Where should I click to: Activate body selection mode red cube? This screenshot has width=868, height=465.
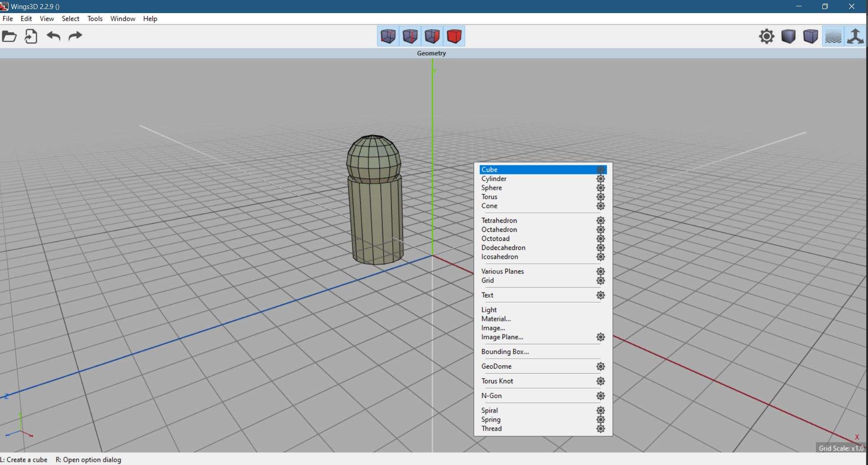tap(454, 36)
